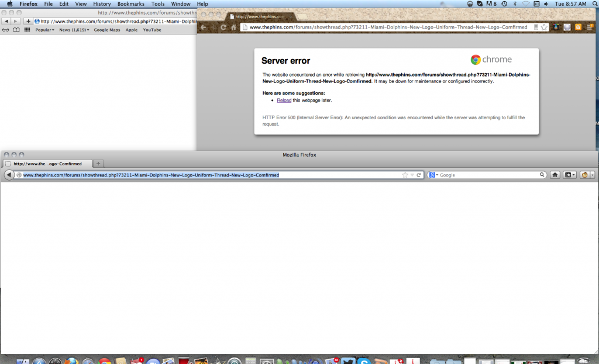Open the YouTube bookmark in Safari
The width and height of the screenshot is (599, 364).
tap(152, 30)
